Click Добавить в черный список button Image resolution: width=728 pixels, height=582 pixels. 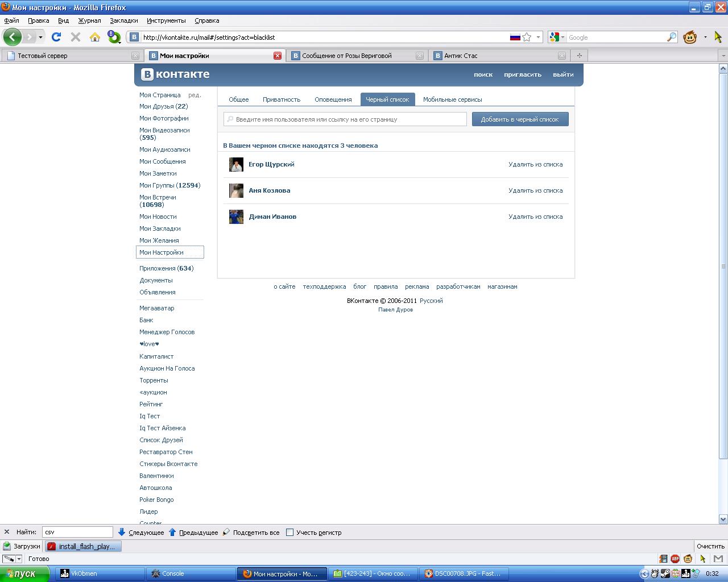(x=520, y=119)
